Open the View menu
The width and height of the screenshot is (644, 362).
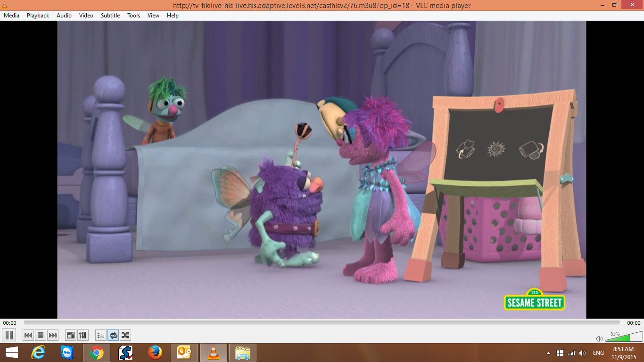(153, 16)
